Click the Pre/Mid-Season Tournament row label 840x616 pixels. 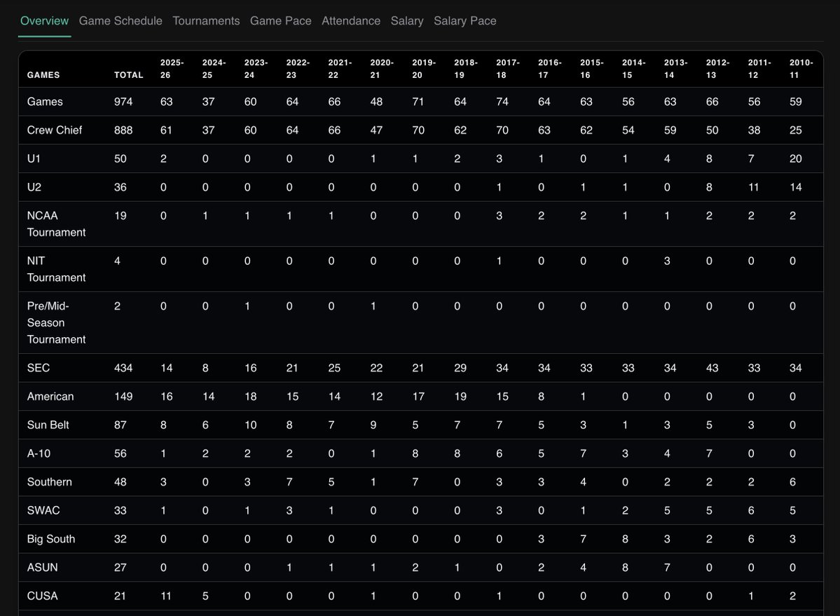tap(56, 322)
